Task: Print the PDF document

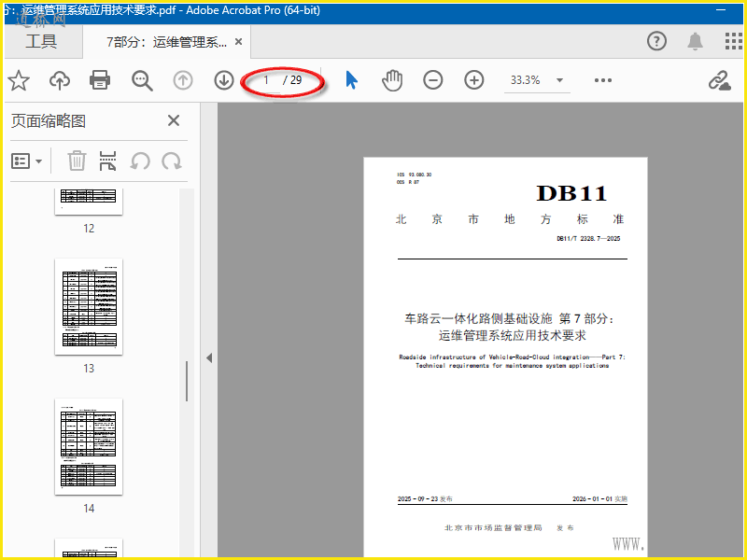Action: point(100,80)
